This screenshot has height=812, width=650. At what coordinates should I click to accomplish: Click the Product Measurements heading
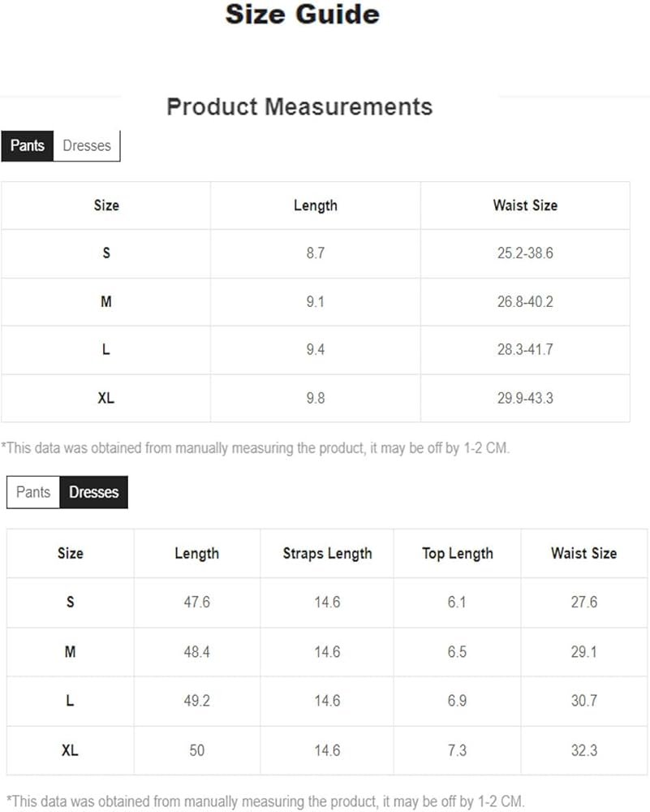pyautogui.click(x=299, y=106)
